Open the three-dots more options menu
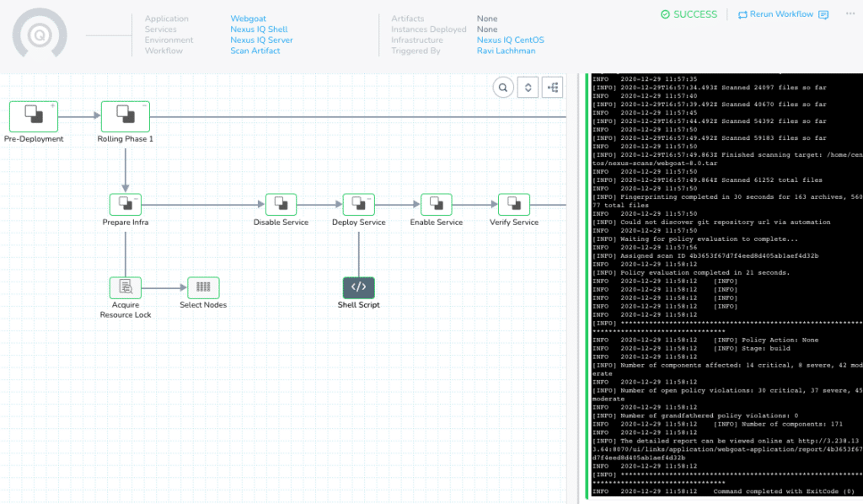 (850, 13)
